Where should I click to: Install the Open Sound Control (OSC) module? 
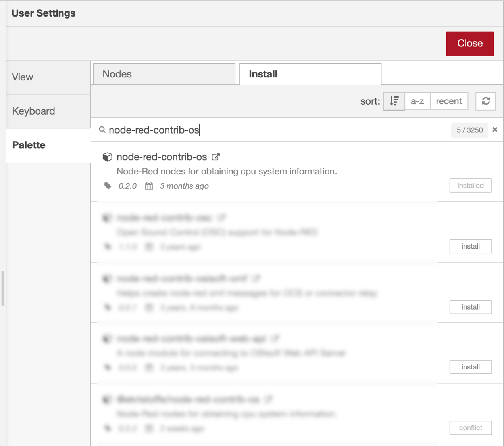point(470,246)
